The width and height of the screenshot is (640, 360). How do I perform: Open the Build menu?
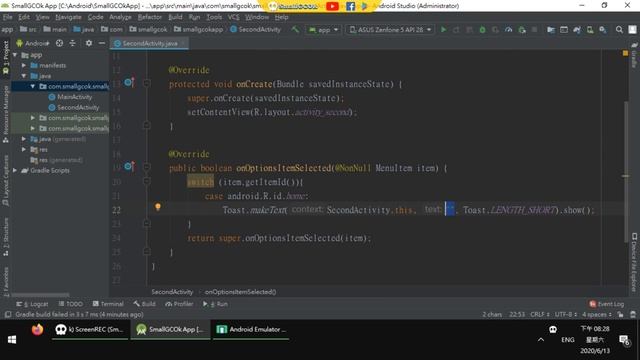(176, 17)
